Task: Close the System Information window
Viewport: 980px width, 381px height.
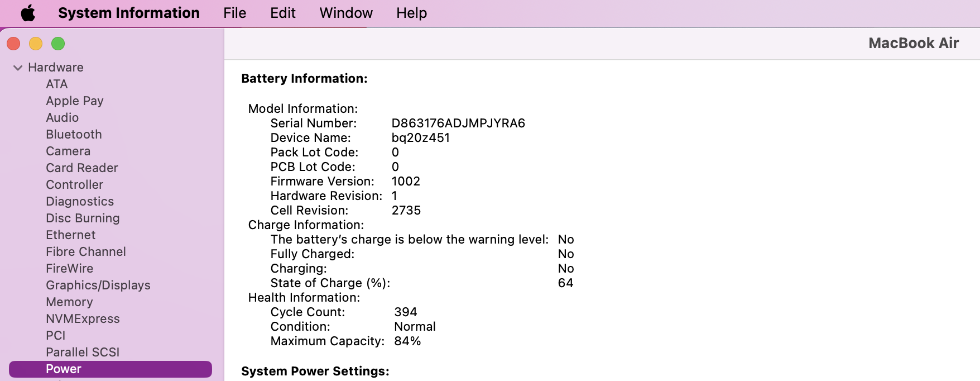Action: (x=13, y=44)
